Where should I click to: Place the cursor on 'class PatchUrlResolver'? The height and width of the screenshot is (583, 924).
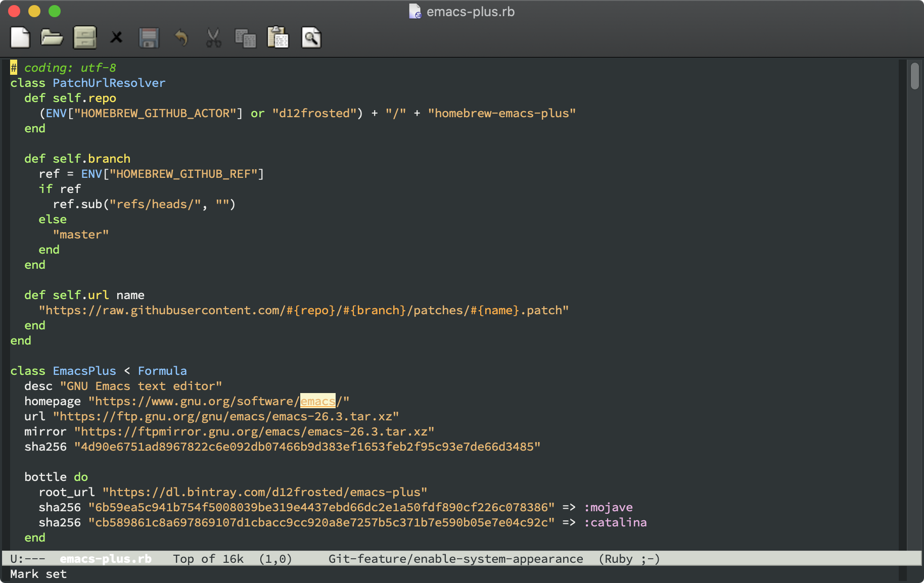pos(88,83)
